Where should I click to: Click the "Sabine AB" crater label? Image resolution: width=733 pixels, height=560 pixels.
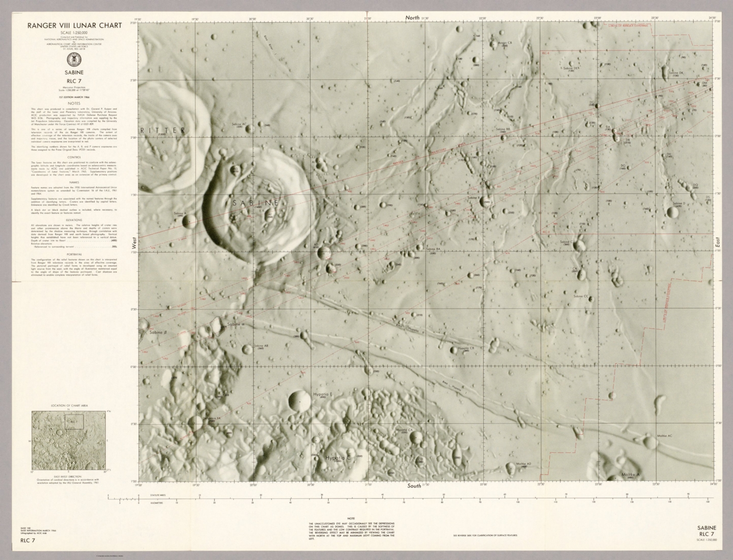click(x=262, y=346)
